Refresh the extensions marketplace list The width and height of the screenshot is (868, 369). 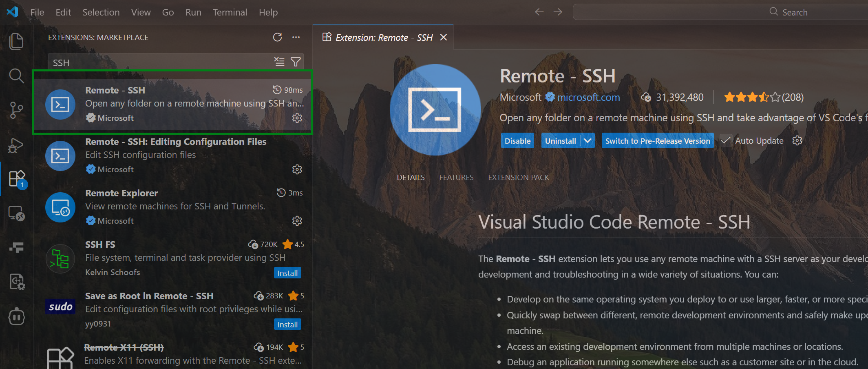tap(277, 37)
